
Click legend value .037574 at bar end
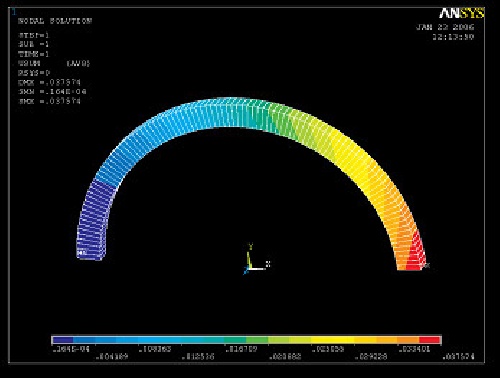click(x=458, y=357)
